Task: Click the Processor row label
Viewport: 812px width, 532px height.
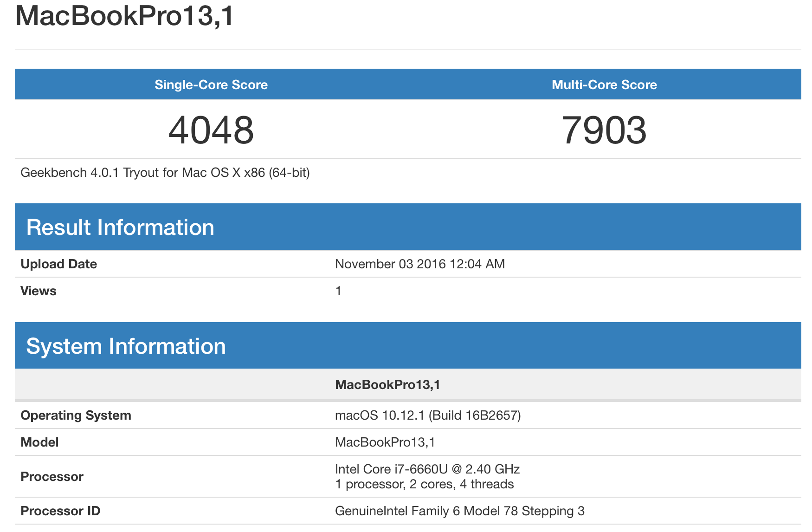Action: (52, 476)
